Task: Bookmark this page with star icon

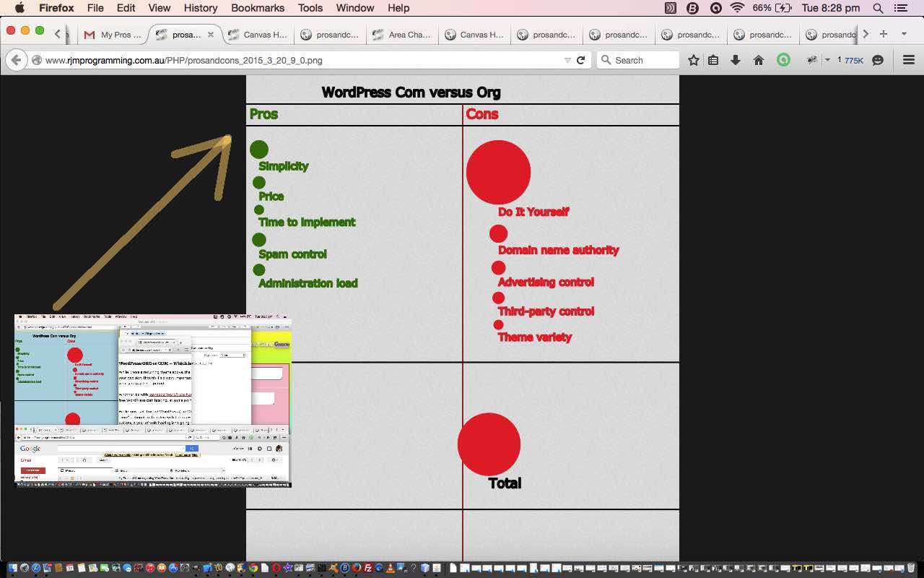Action: [x=694, y=60]
